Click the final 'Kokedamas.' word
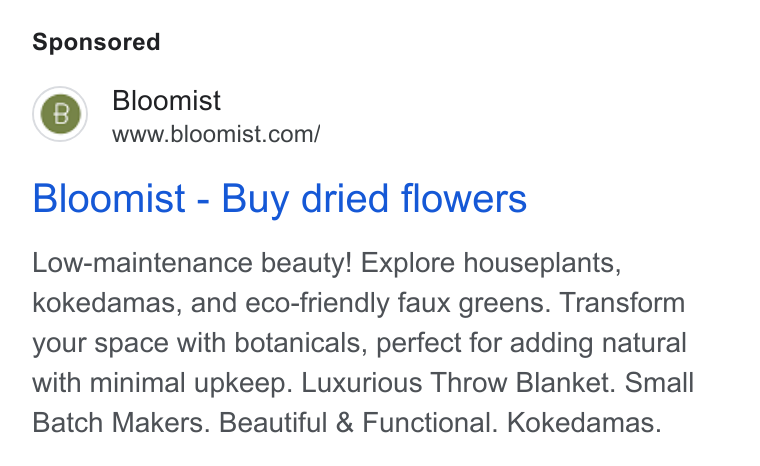 (x=585, y=422)
